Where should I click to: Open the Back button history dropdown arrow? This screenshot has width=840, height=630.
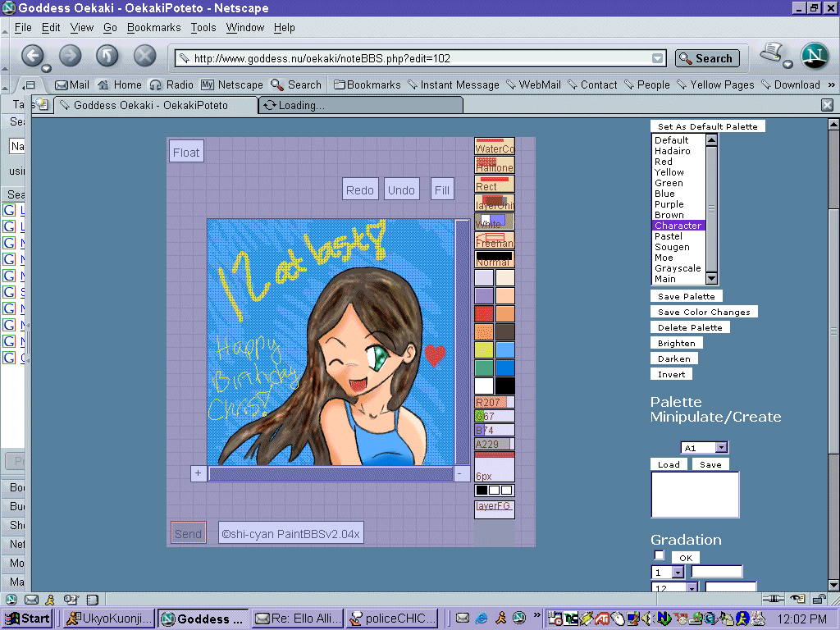point(47,68)
